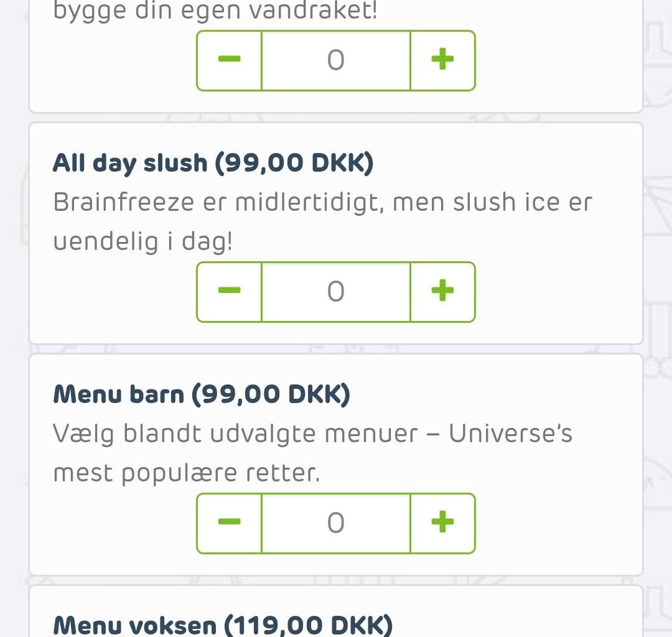
Task: Click the plus icon above the All day slush card
Action: [x=442, y=60]
